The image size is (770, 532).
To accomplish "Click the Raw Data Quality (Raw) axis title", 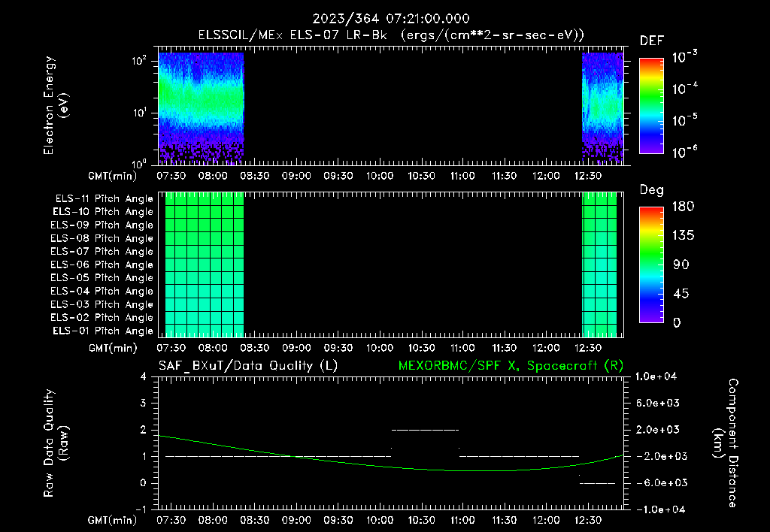I will coord(56,443).
